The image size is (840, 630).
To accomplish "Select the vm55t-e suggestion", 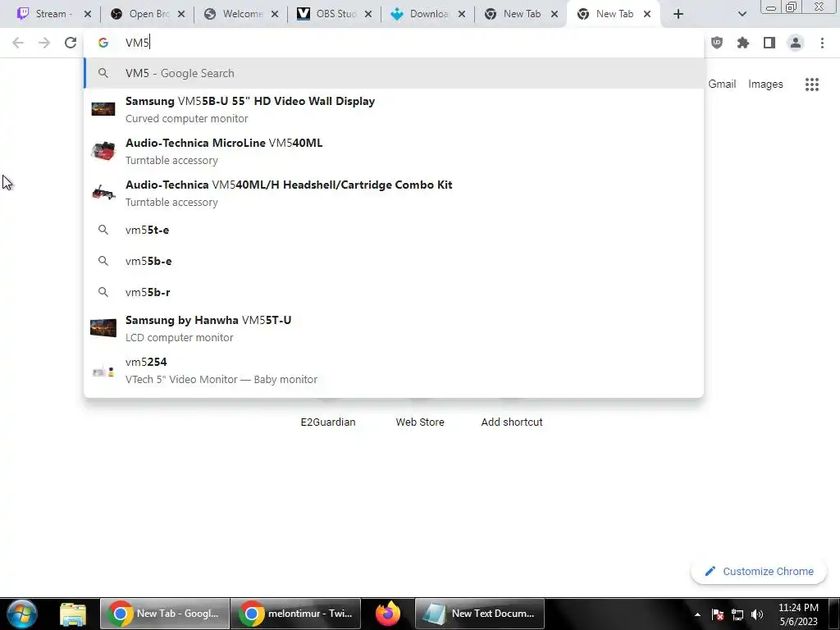I will pyautogui.click(x=394, y=230).
